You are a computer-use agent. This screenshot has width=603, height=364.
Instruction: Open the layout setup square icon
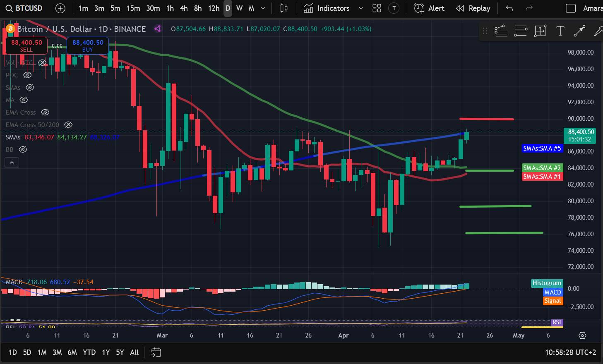[x=571, y=8]
